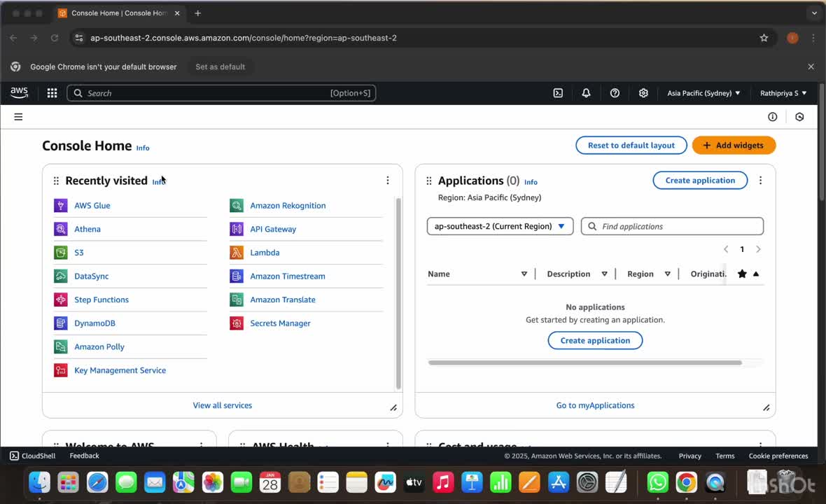Open Safari from the Dock
The image size is (826, 504).
tap(97, 482)
